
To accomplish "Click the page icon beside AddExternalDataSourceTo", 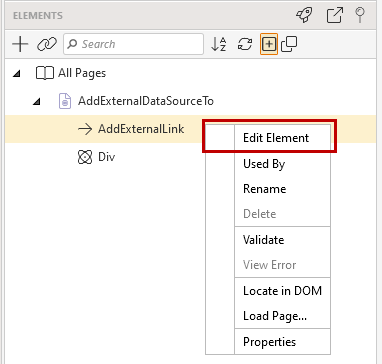I will [x=65, y=101].
